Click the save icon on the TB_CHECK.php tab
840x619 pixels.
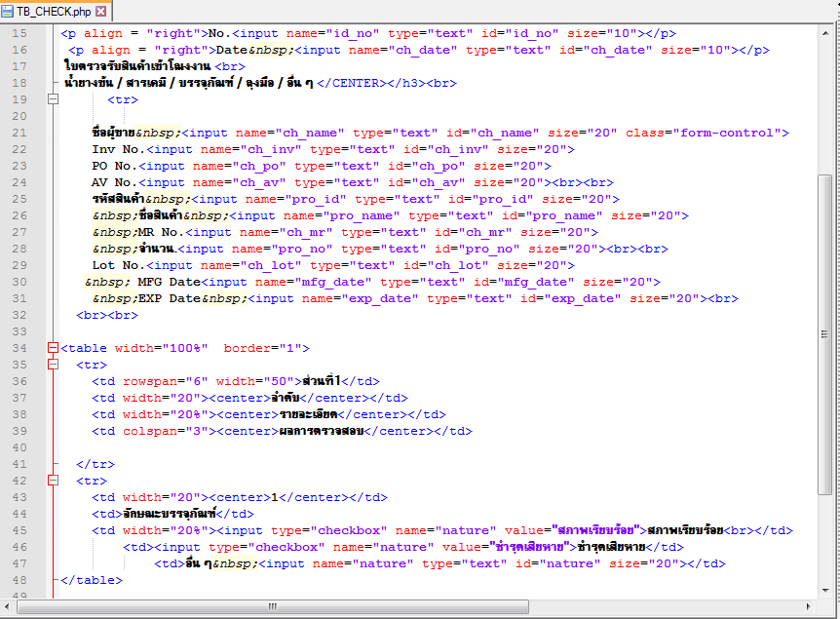(x=7, y=12)
